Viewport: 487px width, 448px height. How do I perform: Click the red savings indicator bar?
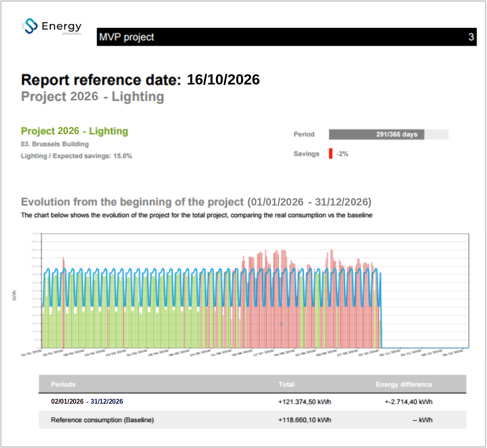(x=331, y=154)
